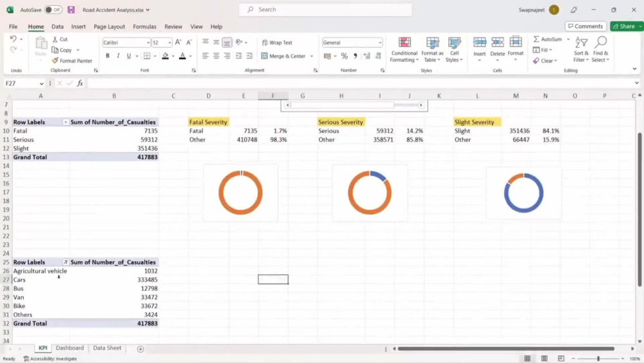Expand the AutoSum dropdown arrow
Viewport: 644px width, 363px height.
[568, 39]
